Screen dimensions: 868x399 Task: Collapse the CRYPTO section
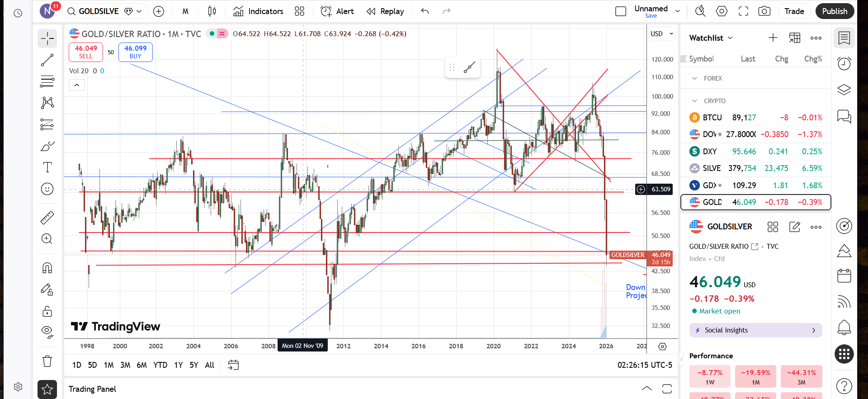pos(694,101)
